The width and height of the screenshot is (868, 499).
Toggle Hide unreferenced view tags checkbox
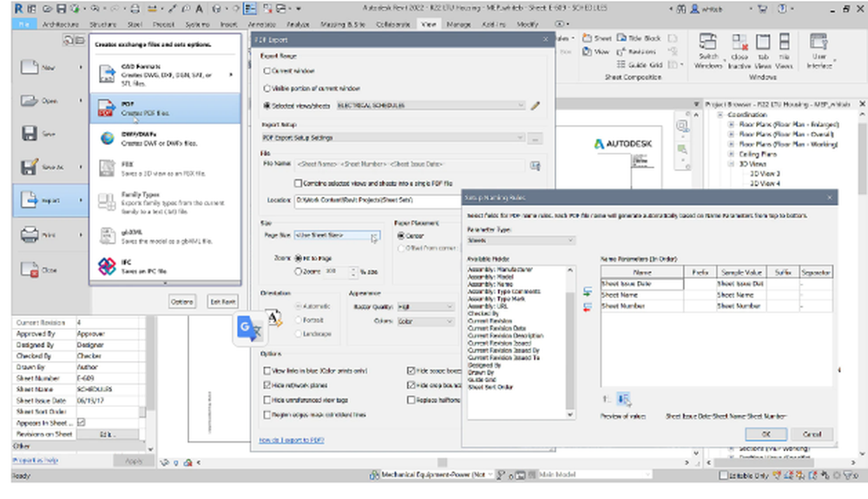click(x=267, y=400)
